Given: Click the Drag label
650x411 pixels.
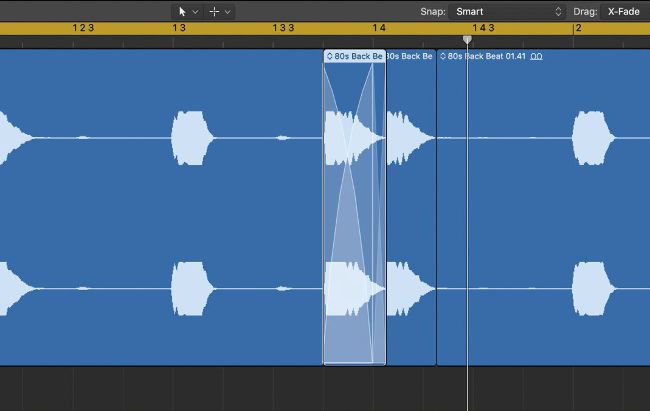Looking at the screenshot, I should pyautogui.click(x=585, y=12).
